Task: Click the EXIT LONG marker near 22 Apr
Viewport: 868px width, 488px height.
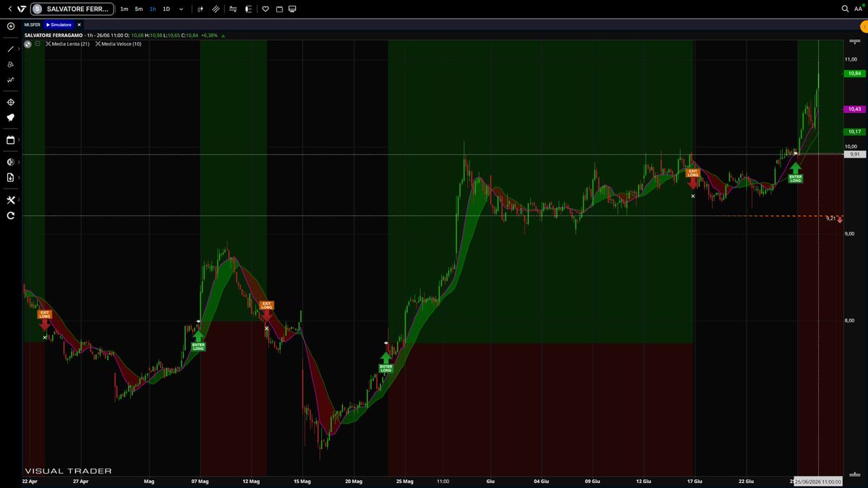Action: click(x=45, y=320)
